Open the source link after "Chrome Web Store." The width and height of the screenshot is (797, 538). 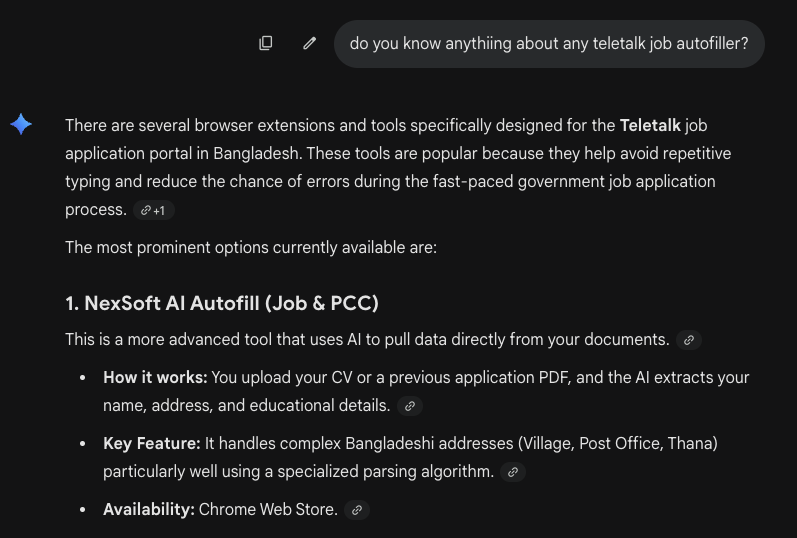(x=357, y=510)
